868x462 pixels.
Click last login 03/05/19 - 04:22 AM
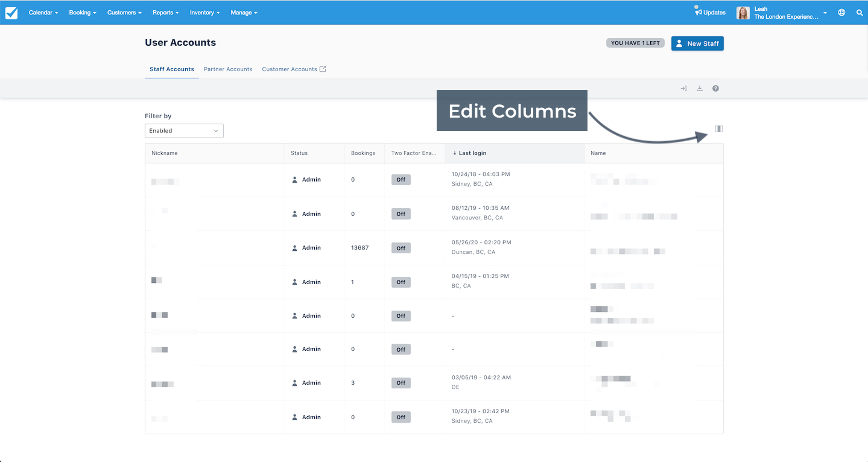[x=481, y=378]
